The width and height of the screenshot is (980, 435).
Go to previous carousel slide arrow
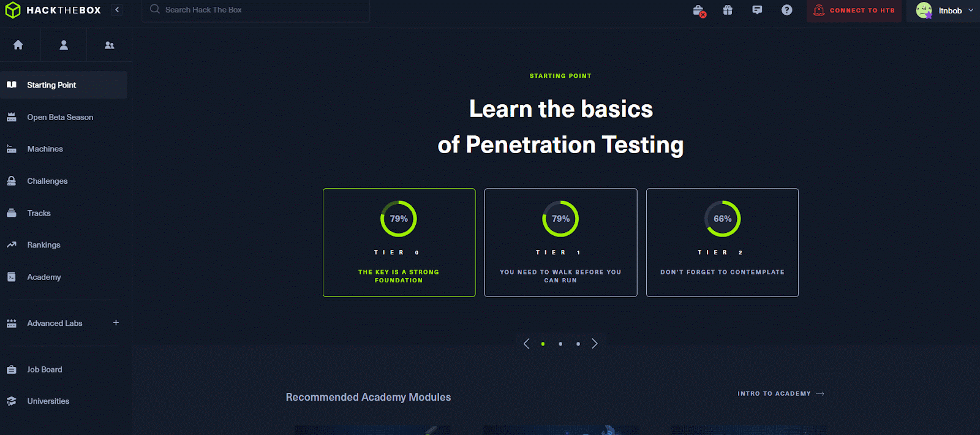[x=526, y=344]
